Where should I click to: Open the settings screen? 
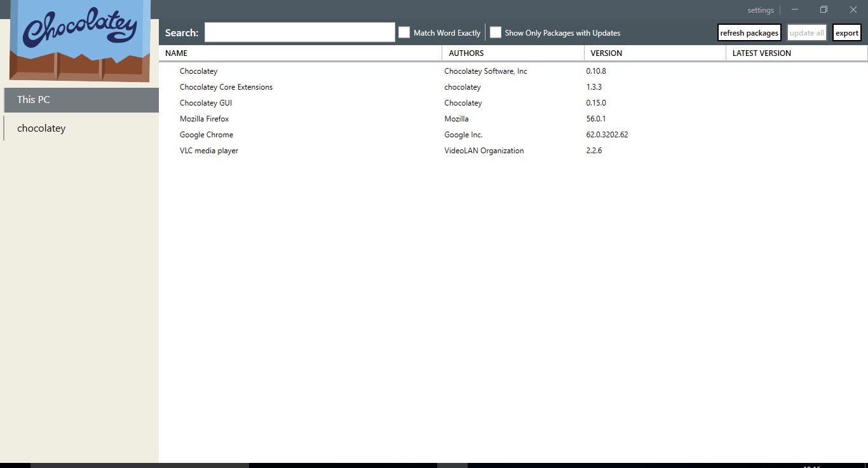[760, 10]
